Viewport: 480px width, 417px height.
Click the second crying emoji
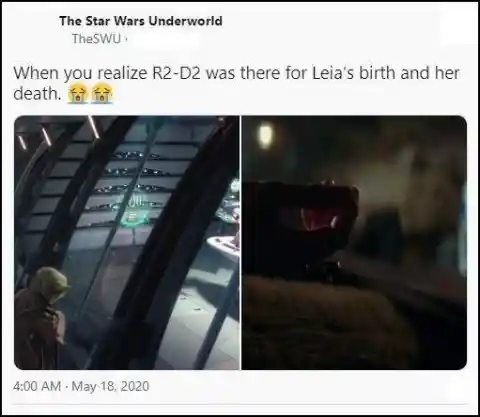point(102,94)
